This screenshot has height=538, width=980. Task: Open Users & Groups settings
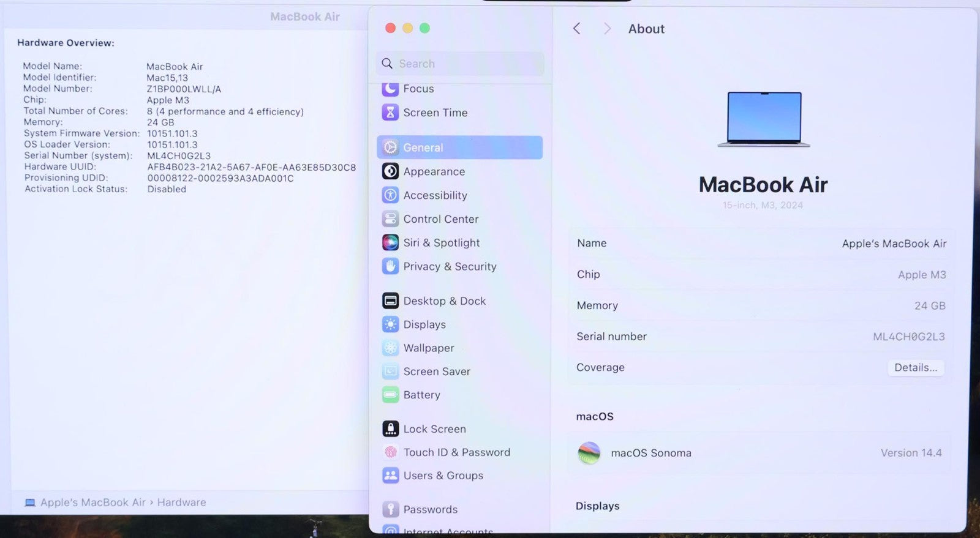[443, 476]
